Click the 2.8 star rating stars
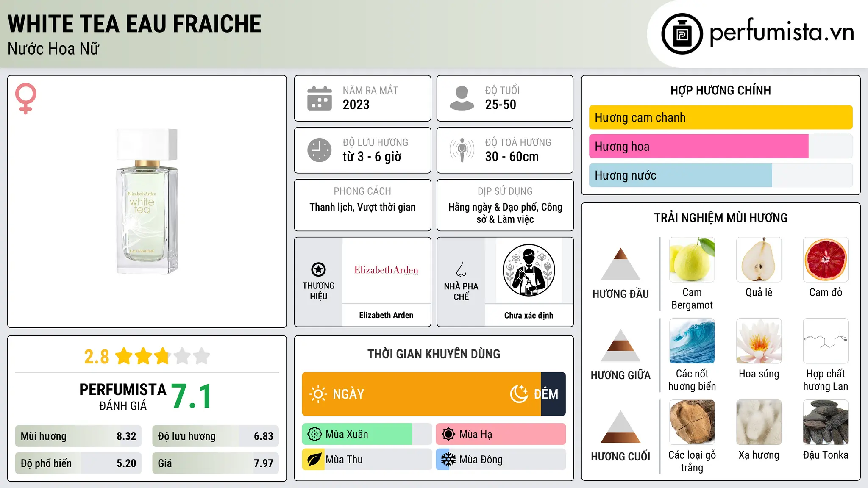868x488 pixels. pos(163,356)
